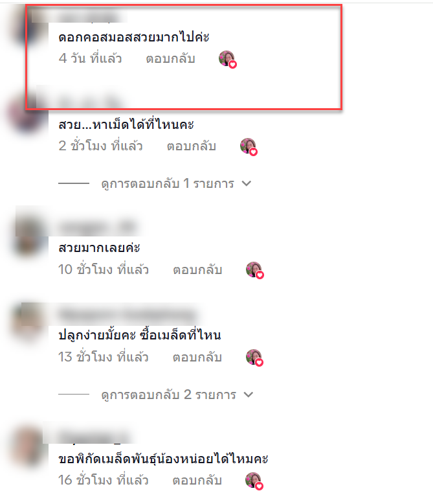This screenshot has height=504, width=433.
Task: Click creator-liked avatar on the 16 ชั่วโมง comment
Action: (x=254, y=481)
